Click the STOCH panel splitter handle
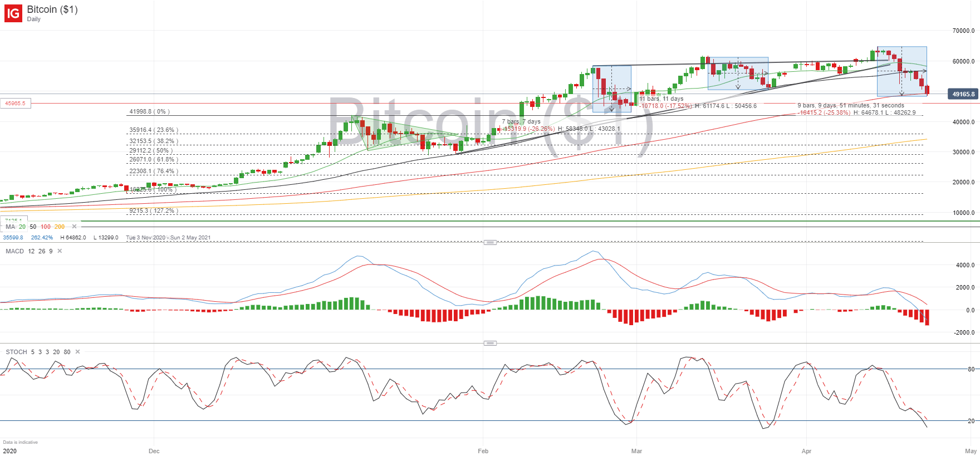 tap(490, 343)
